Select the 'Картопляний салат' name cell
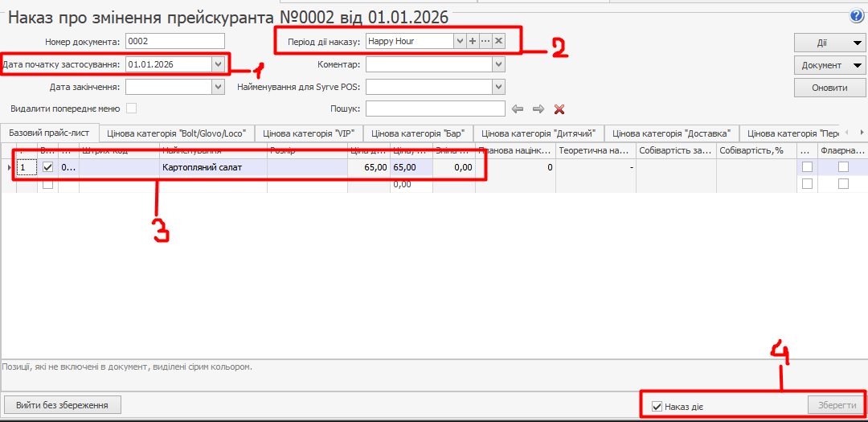Screen dimensions: 868x422 click(213, 167)
